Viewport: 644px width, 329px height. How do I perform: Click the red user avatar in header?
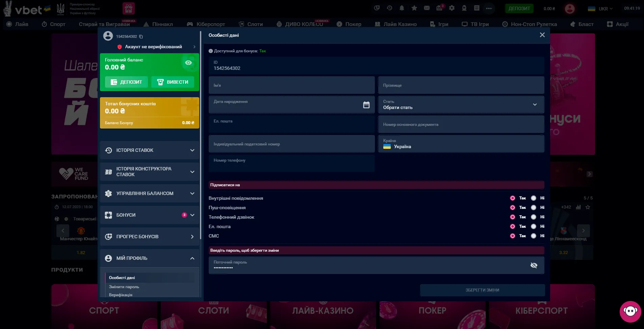(570, 9)
